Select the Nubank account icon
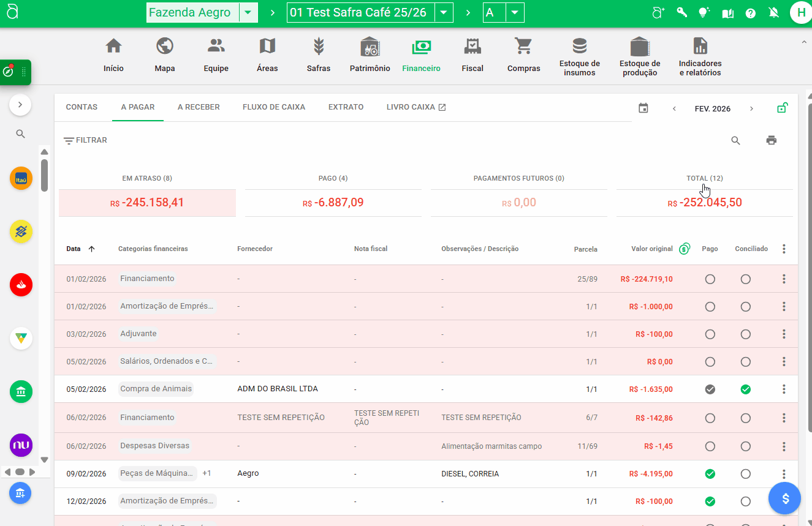 click(x=21, y=445)
